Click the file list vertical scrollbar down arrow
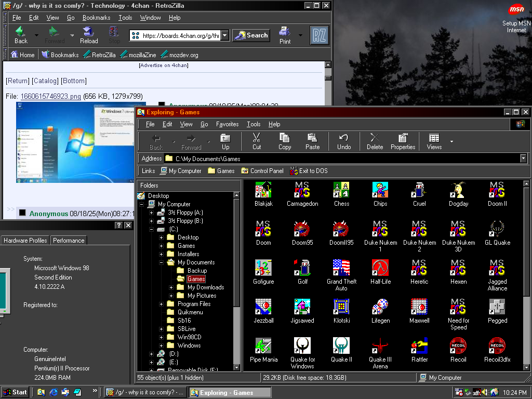This screenshot has width=532, height=399. pos(526,367)
